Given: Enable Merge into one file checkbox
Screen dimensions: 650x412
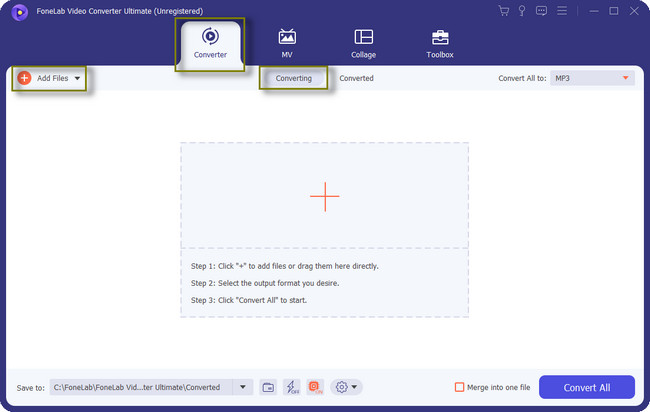Looking at the screenshot, I should pos(459,387).
